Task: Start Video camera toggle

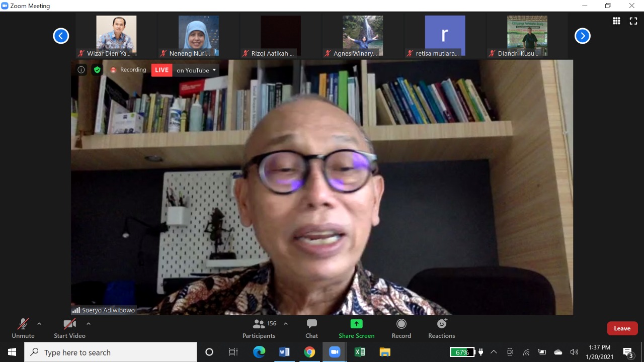Action: [69, 328]
